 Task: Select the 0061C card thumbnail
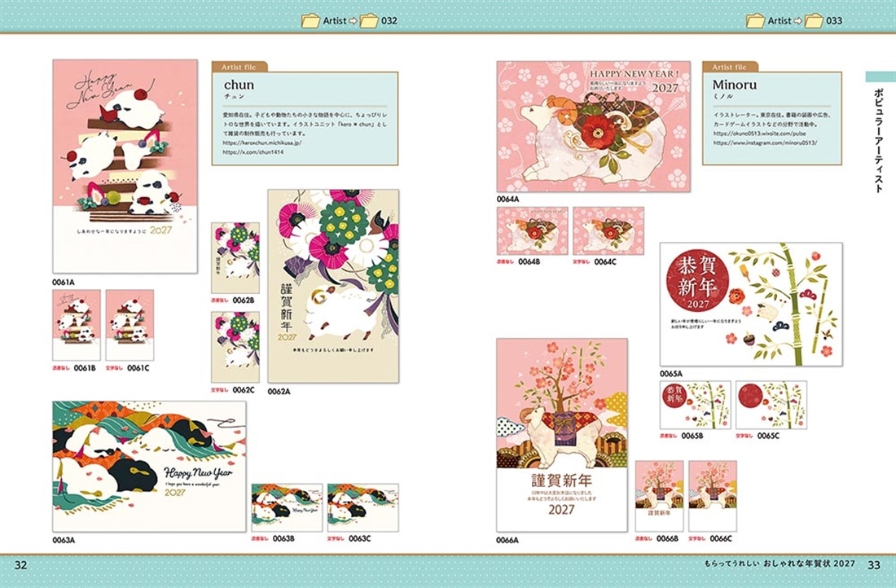tap(130, 325)
